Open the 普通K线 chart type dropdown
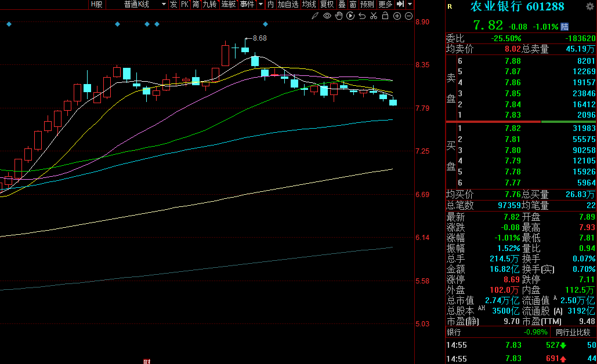 139,4
